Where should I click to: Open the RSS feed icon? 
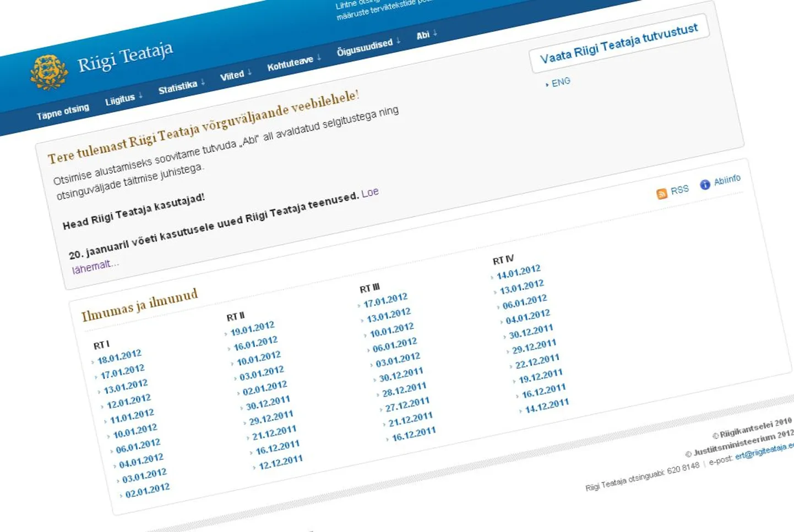(x=661, y=194)
